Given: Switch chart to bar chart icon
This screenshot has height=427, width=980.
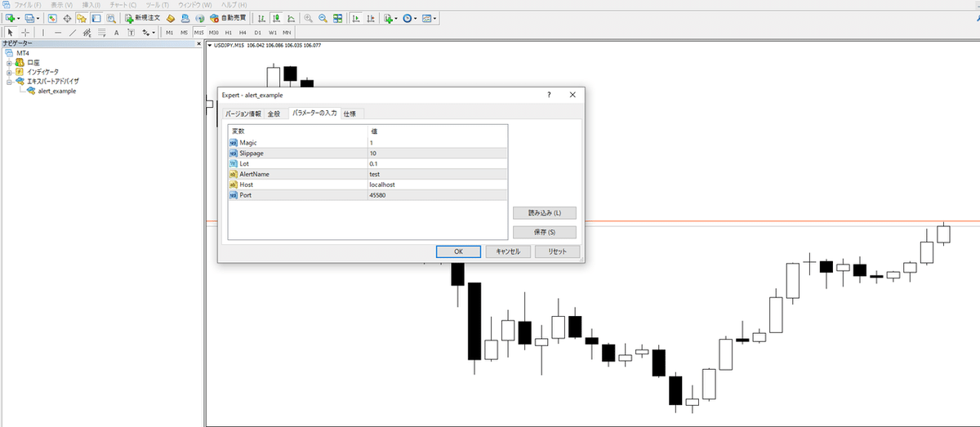Looking at the screenshot, I should 261,18.
